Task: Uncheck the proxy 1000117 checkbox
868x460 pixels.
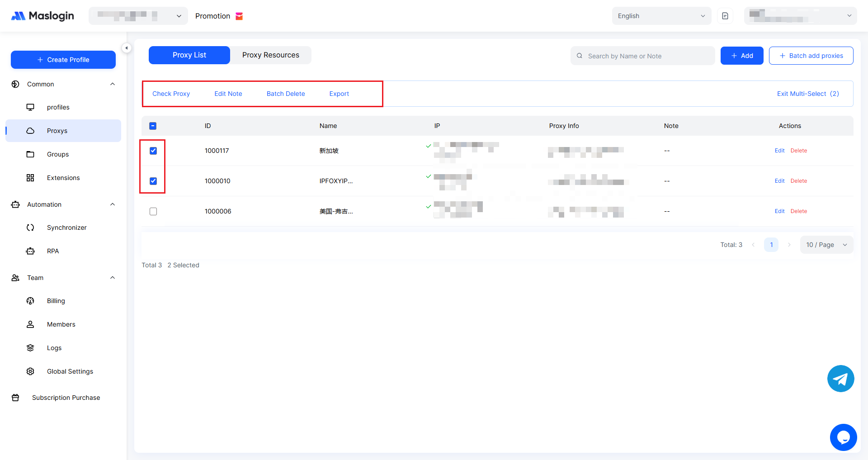Action: (x=153, y=151)
